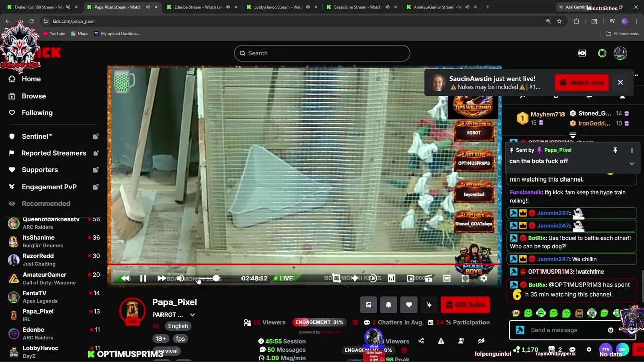Screen dimensions: 644x362
Task: Click the English language tag
Action: tap(178, 326)
